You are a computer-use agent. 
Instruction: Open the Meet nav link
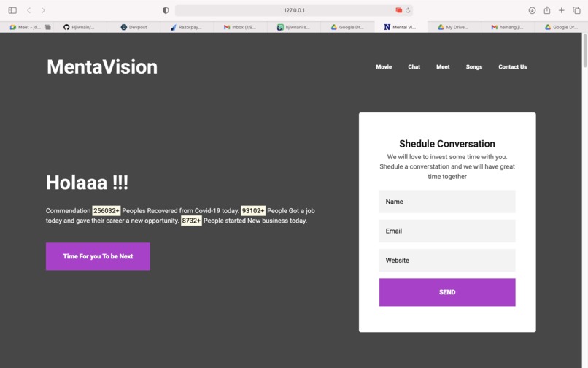tap(443, 67)
